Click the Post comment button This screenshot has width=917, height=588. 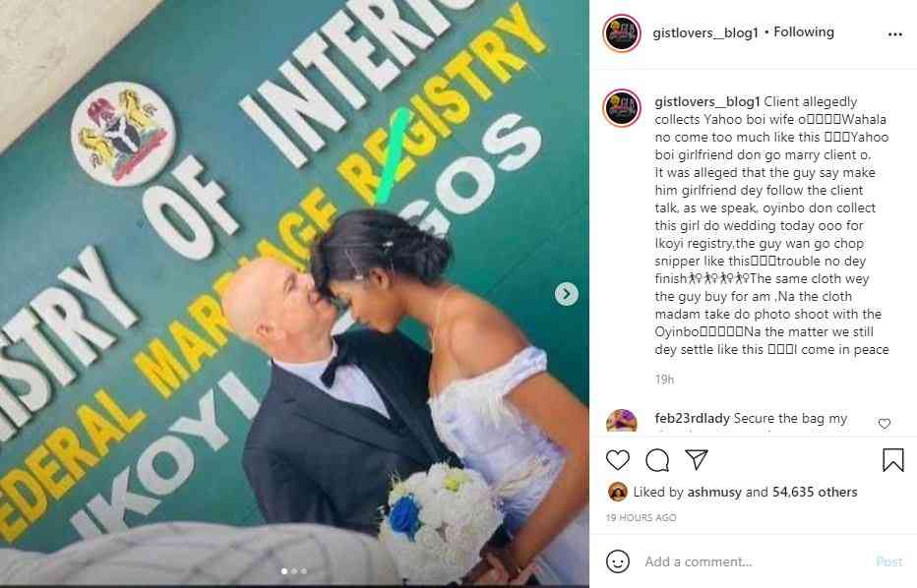tap(888, 561)
